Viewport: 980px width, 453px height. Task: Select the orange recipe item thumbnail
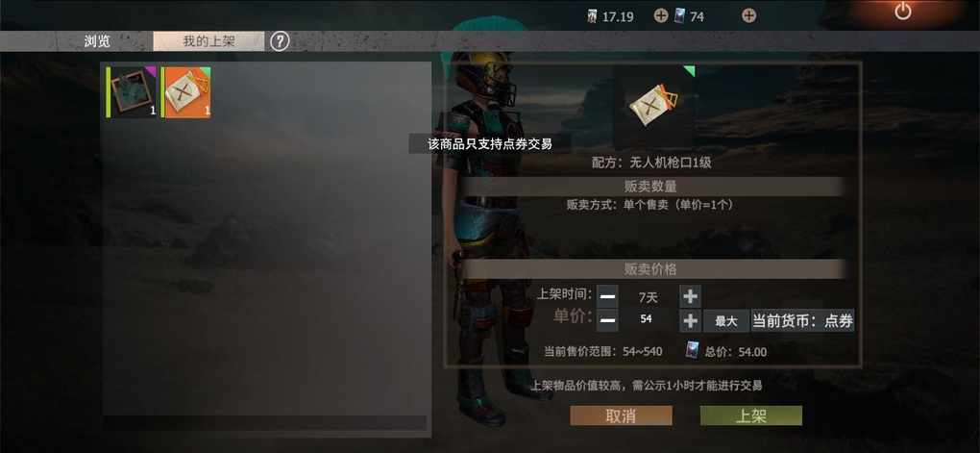[186, 92]
